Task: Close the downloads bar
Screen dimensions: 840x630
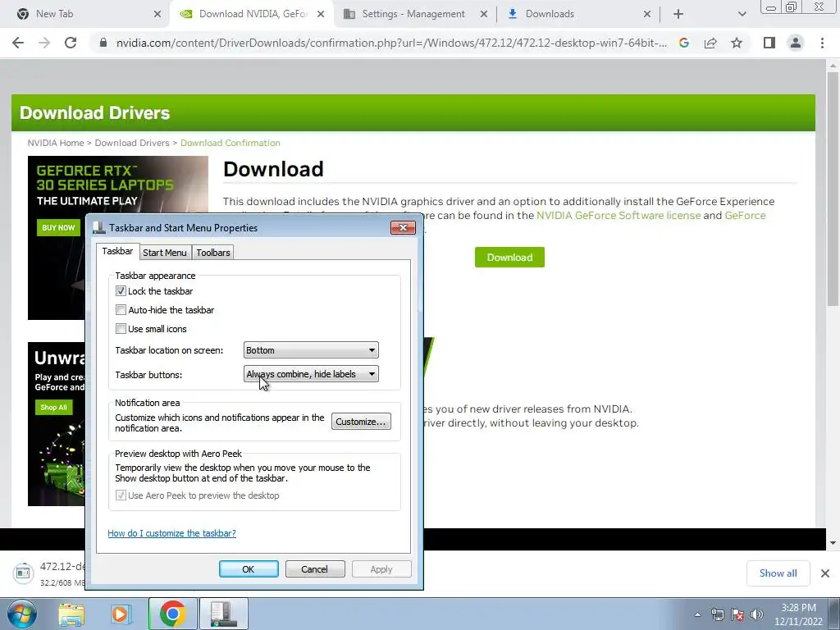Action: click(x=825, y=573)
